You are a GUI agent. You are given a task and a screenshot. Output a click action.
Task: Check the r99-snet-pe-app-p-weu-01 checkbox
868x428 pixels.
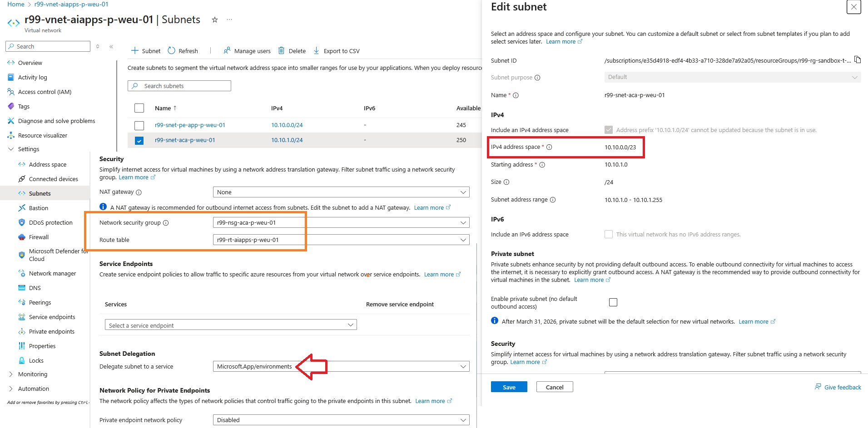point(139,125)
